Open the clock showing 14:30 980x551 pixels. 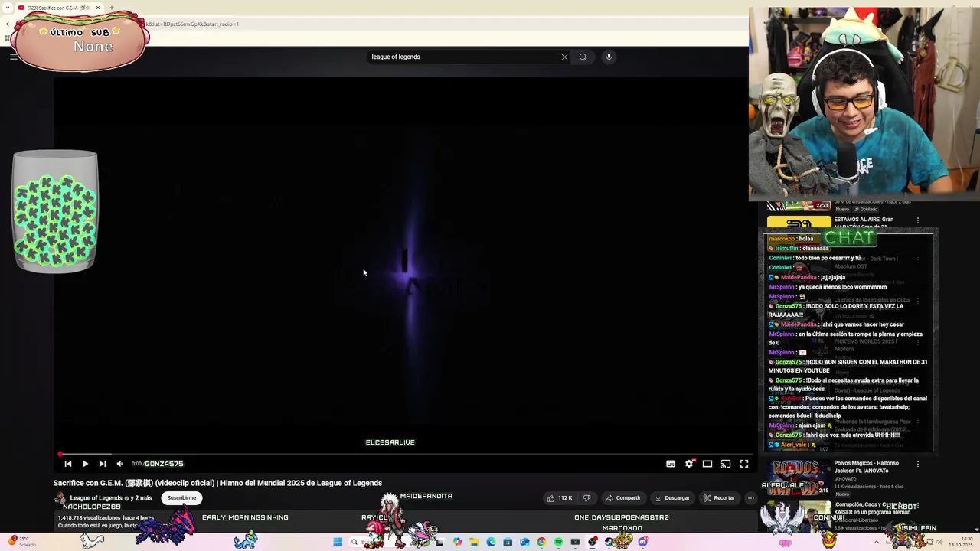[x=961, y=542]
